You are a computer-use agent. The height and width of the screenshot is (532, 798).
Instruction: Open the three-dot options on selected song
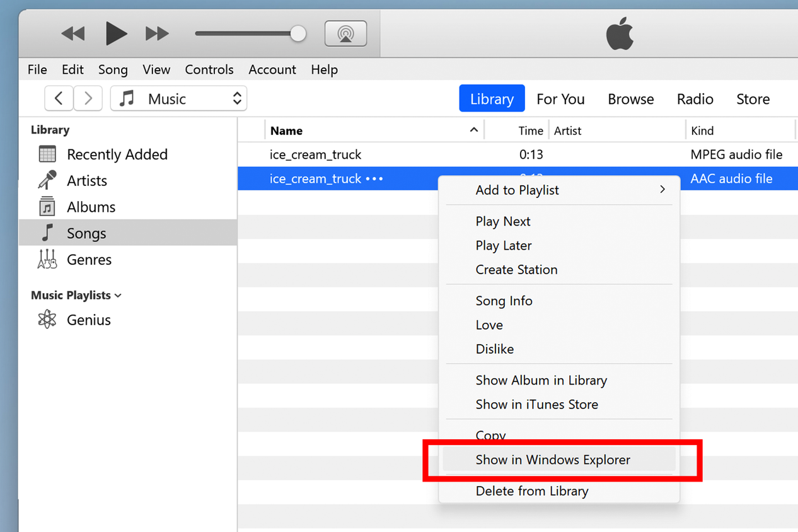click(x=374, y=179)
